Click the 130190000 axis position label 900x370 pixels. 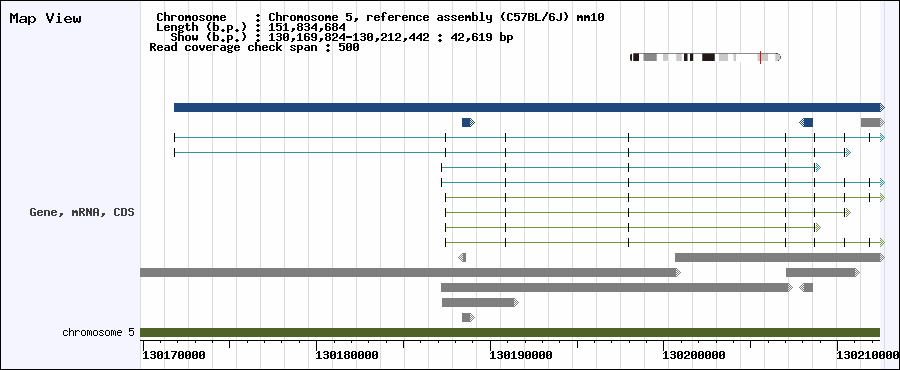coord(521,355)
